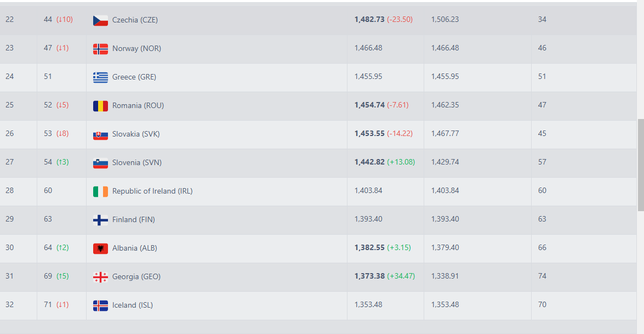This screenshot has height=334, width=644.
Task: Click the Republic of Ireland flag
Action: pyautogui.click(x=100, y=191)
